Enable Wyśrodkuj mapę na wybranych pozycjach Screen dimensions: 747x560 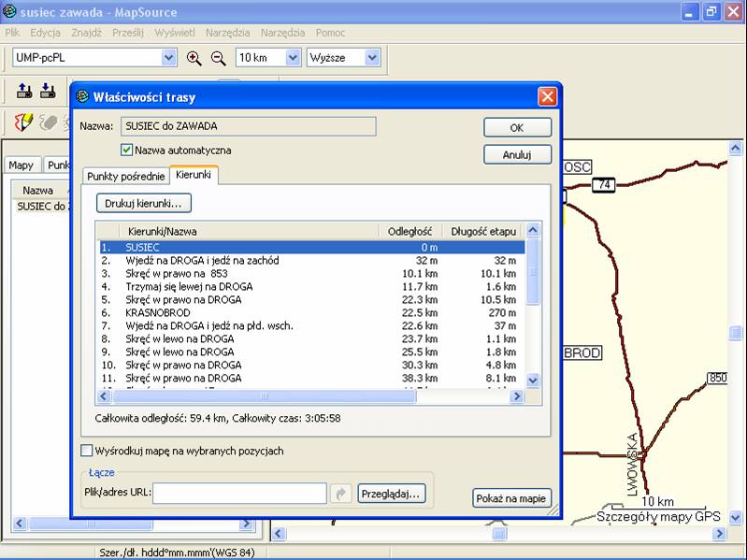coord(86,451)
